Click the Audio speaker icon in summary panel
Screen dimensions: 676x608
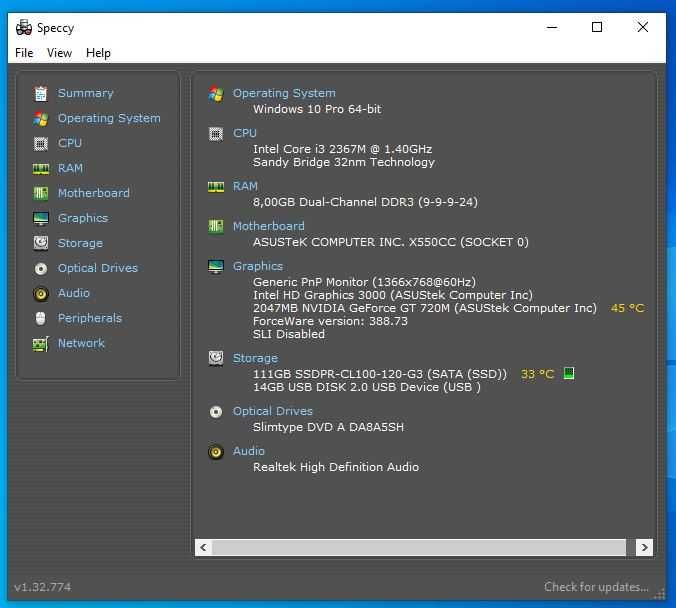click(x=216, y=452)
